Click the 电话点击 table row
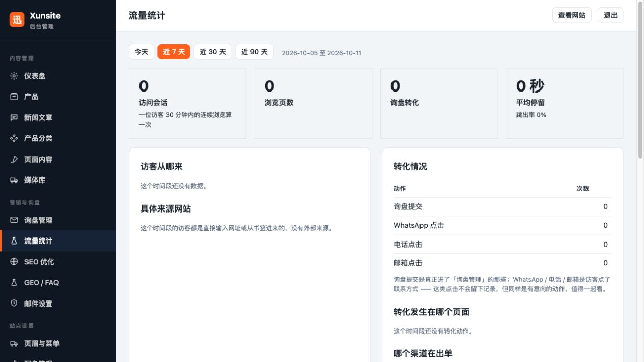Viewport: 644px width, 362px height. [502, 245]
